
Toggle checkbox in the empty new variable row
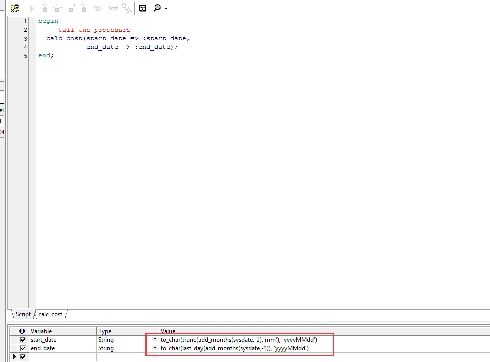coord(23,357)
